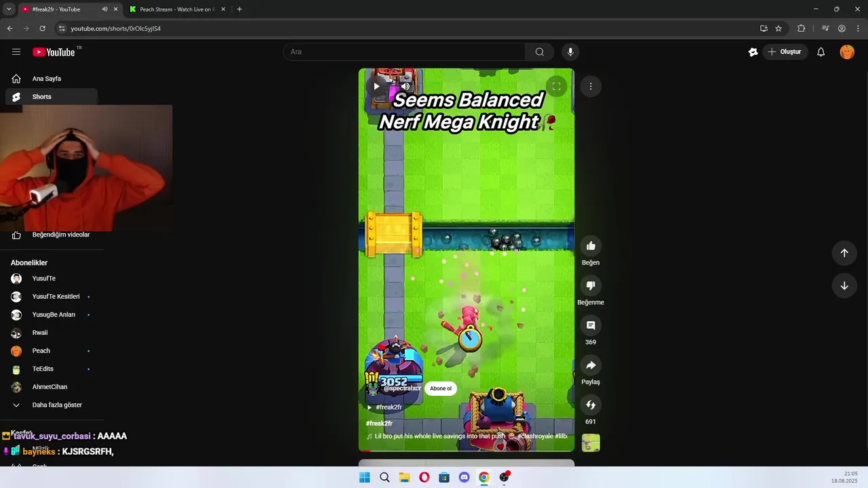Open the comments showing 369
868x488 pixels.
(591, 325)
